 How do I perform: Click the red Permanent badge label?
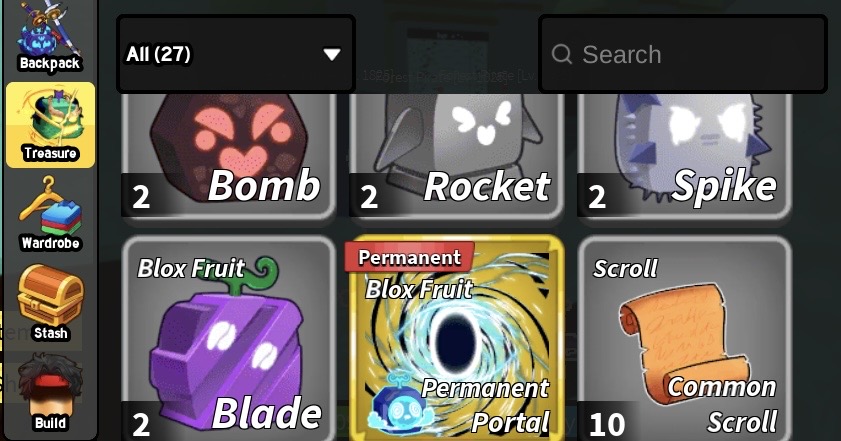click(x=409, y=257)
